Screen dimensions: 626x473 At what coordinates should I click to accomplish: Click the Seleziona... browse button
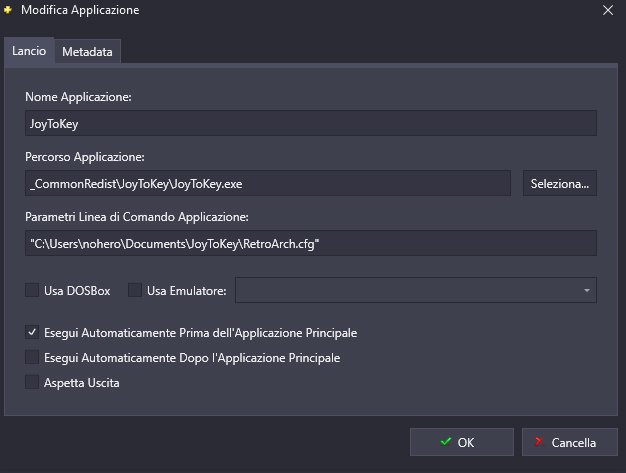coord(560,183)
